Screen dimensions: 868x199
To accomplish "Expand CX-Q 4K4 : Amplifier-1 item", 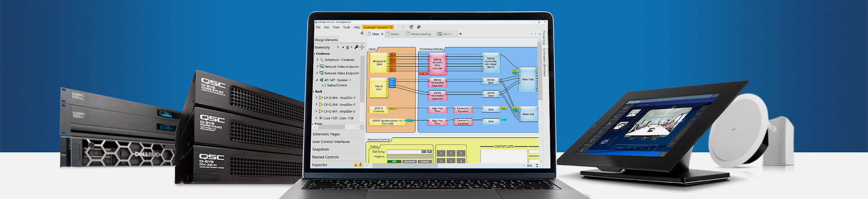I will click(x=317, y=98).
